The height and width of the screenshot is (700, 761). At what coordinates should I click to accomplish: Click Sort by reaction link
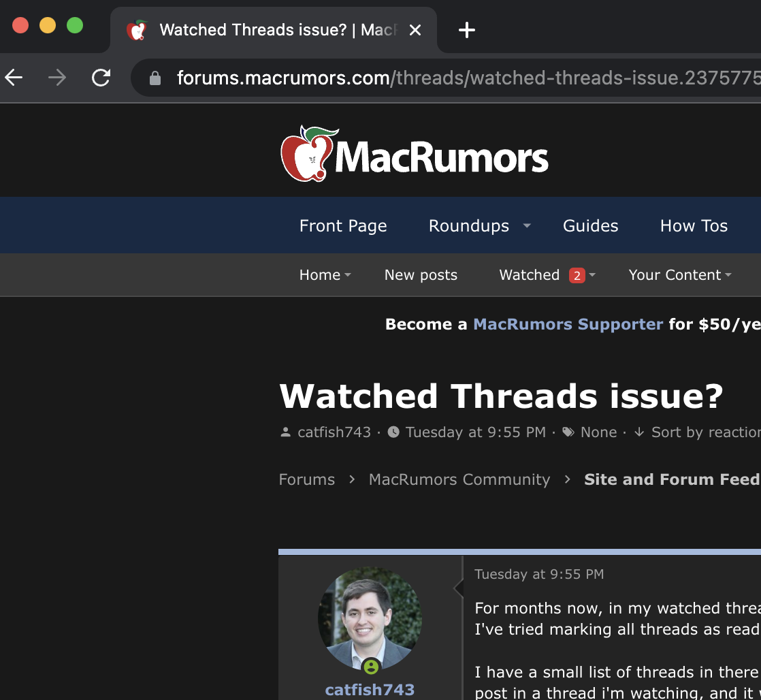click(706, 432)
